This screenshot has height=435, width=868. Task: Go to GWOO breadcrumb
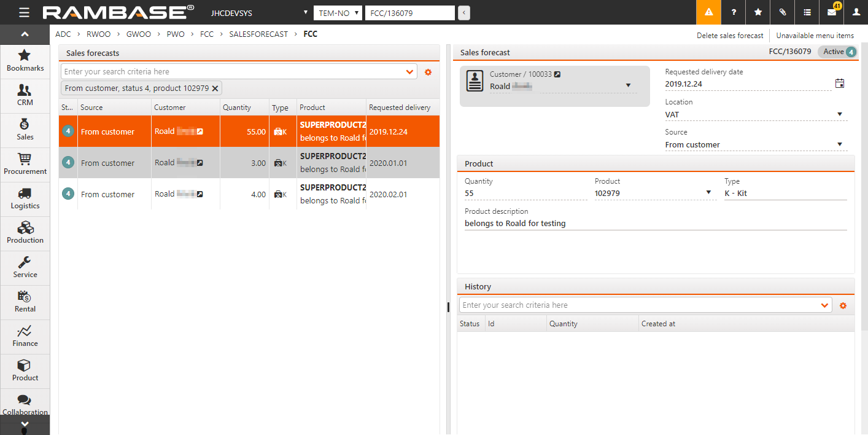point(139,34)
